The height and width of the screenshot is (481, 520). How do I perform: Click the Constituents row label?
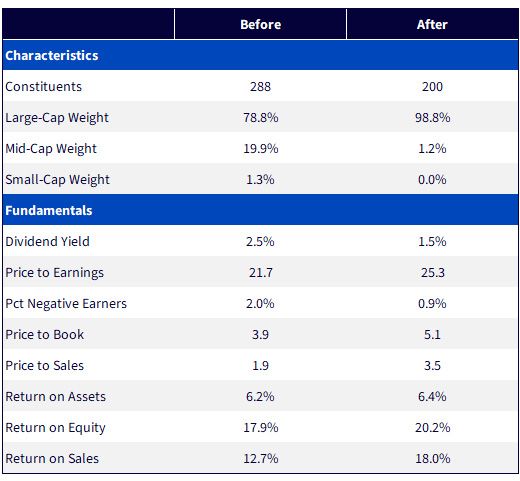pos(43,86)
